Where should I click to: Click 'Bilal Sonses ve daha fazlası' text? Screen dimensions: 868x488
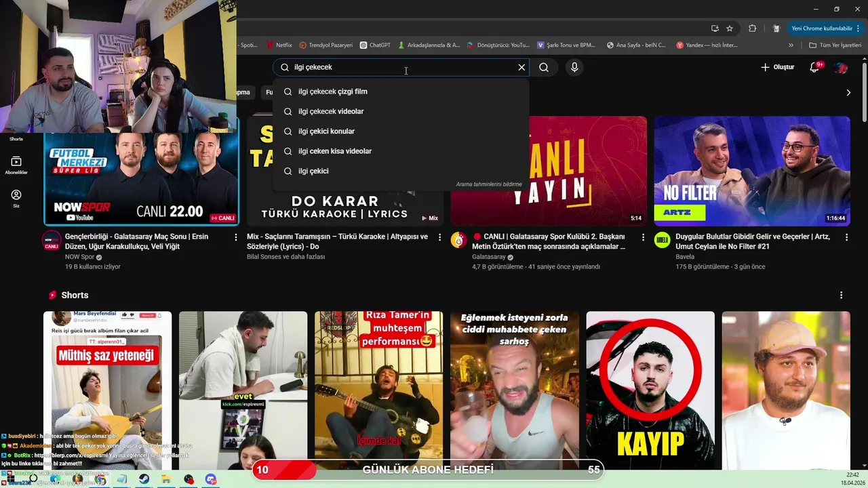[x=285, y=257]
